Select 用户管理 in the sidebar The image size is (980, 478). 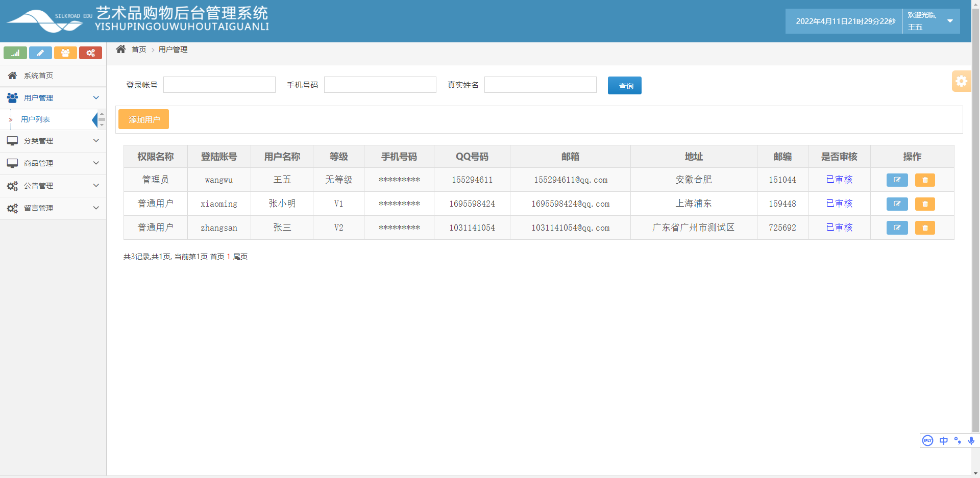(x=53, y=98)
